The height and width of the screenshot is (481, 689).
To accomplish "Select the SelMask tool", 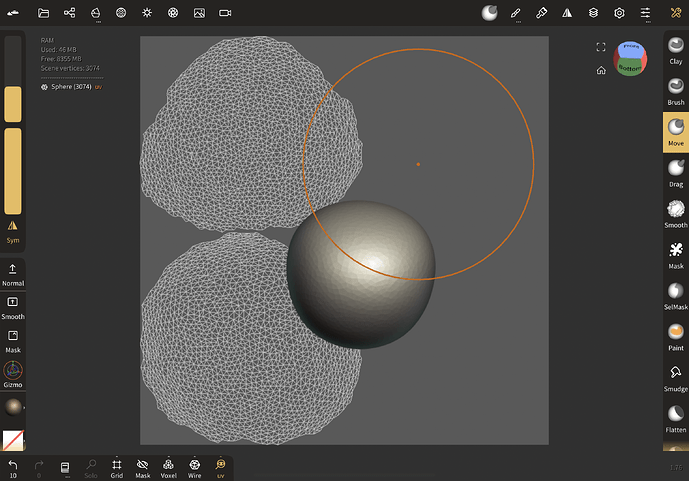I will [x=676, y=296].
